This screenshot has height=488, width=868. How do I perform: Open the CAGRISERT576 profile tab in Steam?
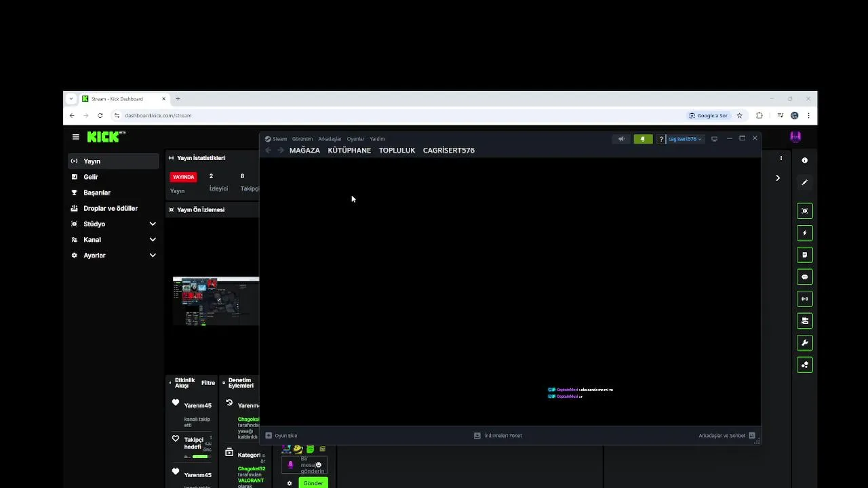coord(449,150)
